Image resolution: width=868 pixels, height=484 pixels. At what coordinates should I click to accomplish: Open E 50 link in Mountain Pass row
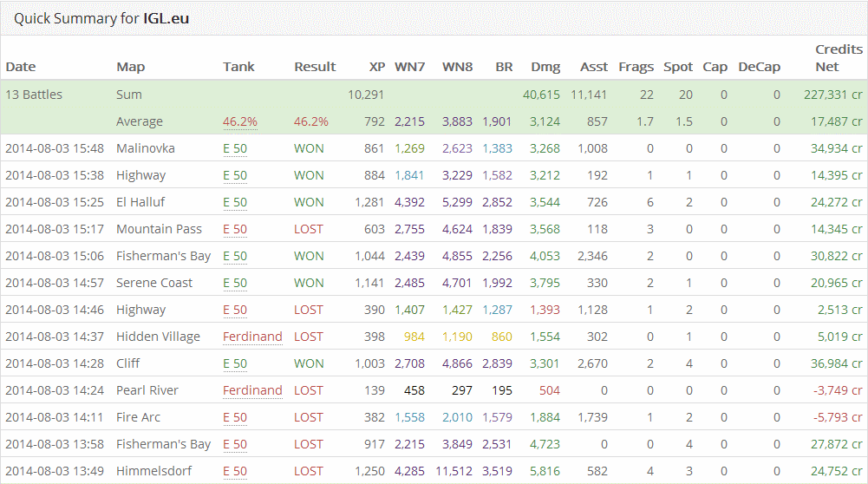235,229
